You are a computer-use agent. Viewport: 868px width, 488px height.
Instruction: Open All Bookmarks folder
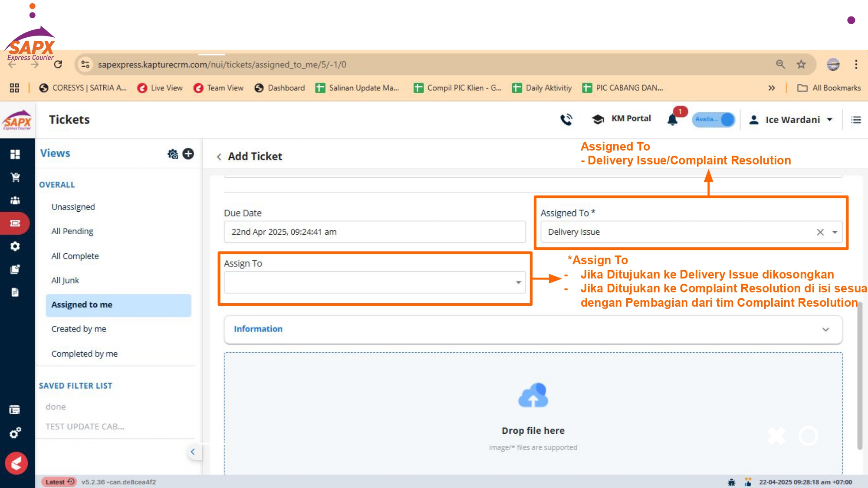click(x=829, y=88)
